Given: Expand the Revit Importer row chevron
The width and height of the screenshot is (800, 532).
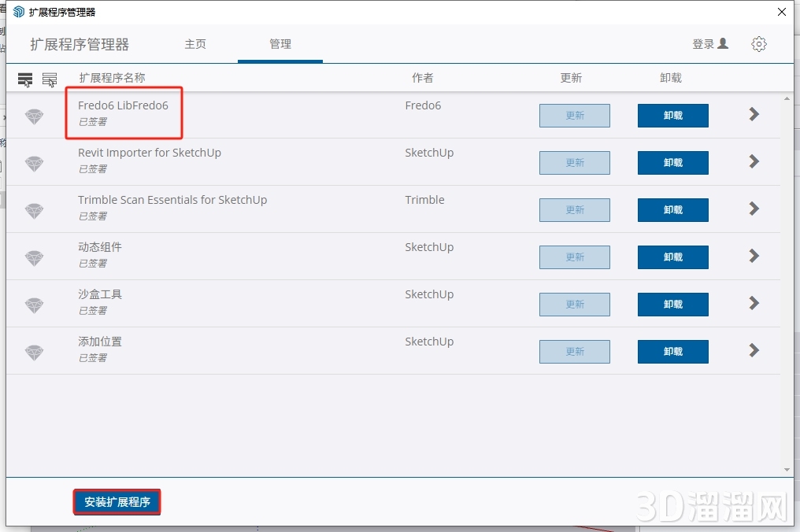Looking at the screenshot, I should pyautogui.click(x=754, y=161).
